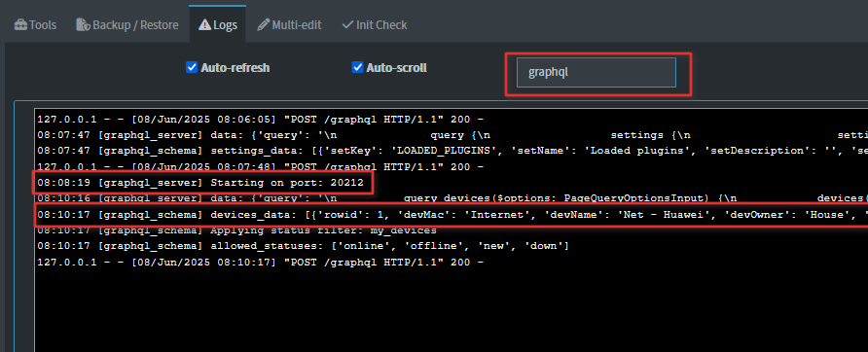Click the 08:10:17 POST /graphql line
Viewport: 868px width, 352px height.
coord(260,262)
